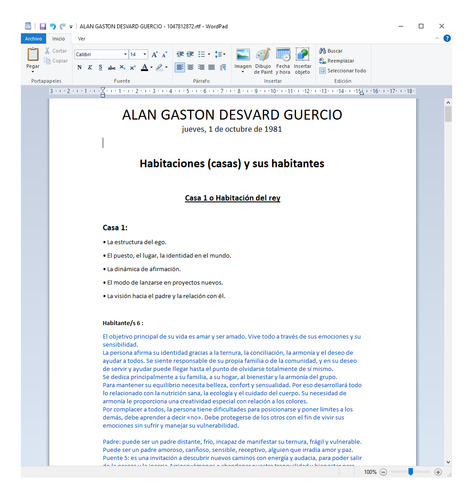
Task: Expand the bullet list style dropdown arrow
Action: coord(209,54)
